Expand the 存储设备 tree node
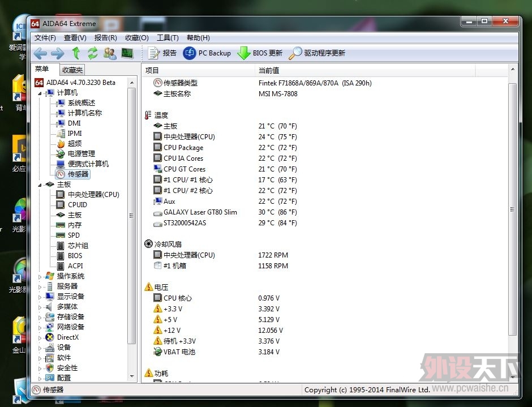The width and height of the screenshot is (532, 407). tap(40, 318)
